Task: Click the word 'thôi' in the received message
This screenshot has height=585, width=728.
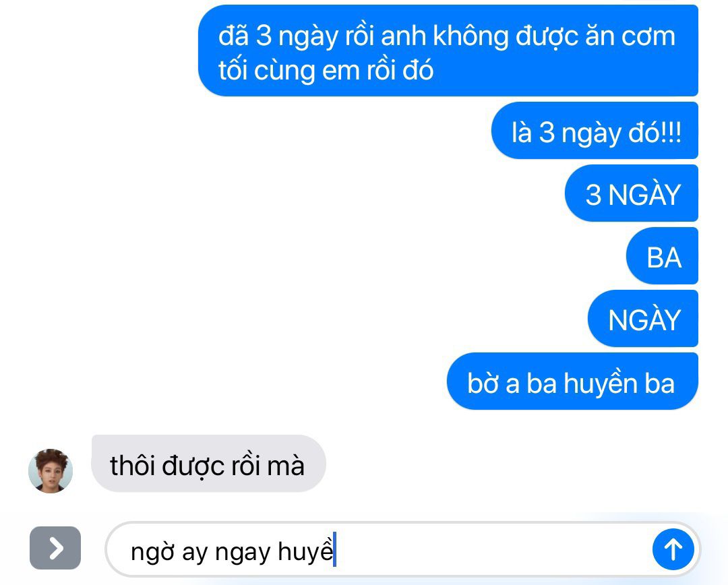Action: click(132, 465)
